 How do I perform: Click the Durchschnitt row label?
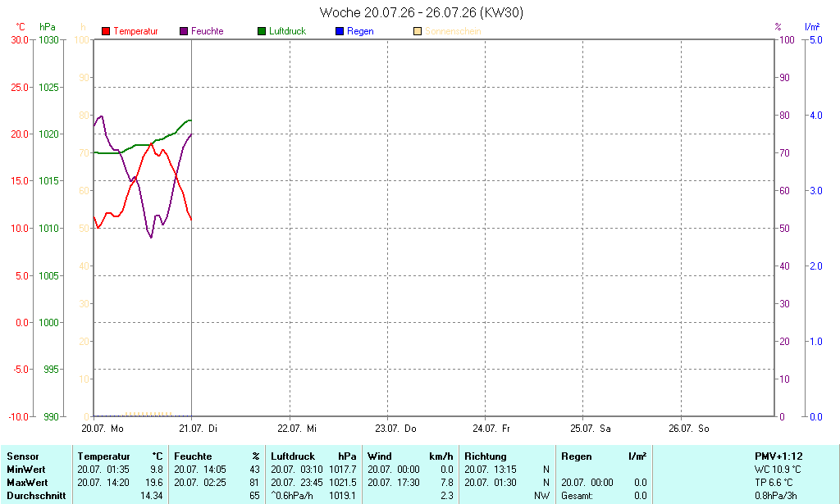coord(36,496)
